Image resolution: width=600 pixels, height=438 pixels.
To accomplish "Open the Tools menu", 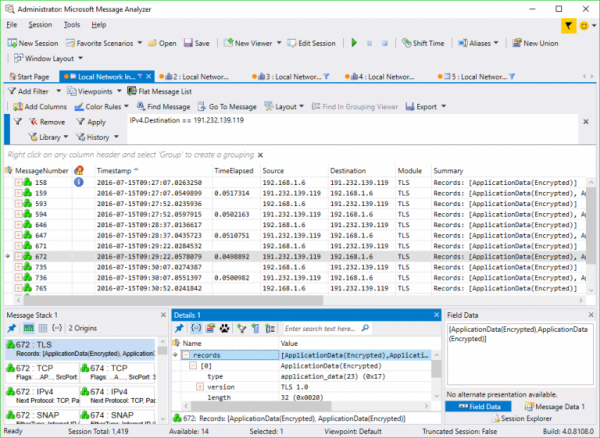I will 72,25.
